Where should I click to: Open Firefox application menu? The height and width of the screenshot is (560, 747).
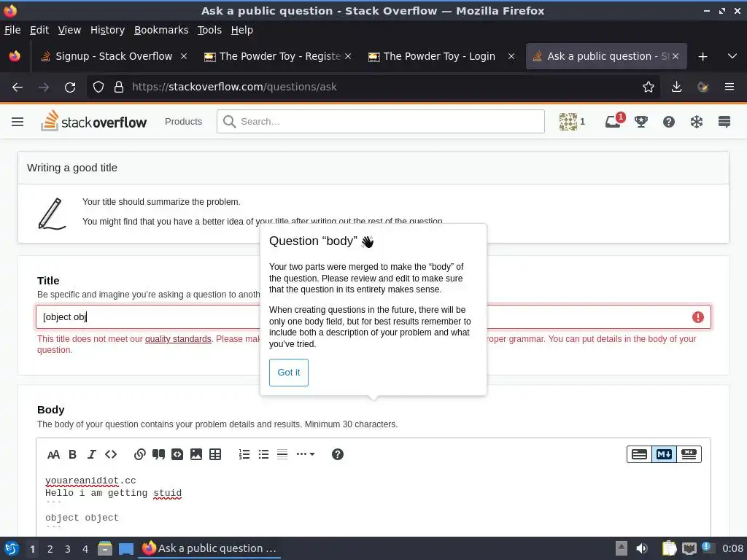pyautogui.click(x=729, y=87)
